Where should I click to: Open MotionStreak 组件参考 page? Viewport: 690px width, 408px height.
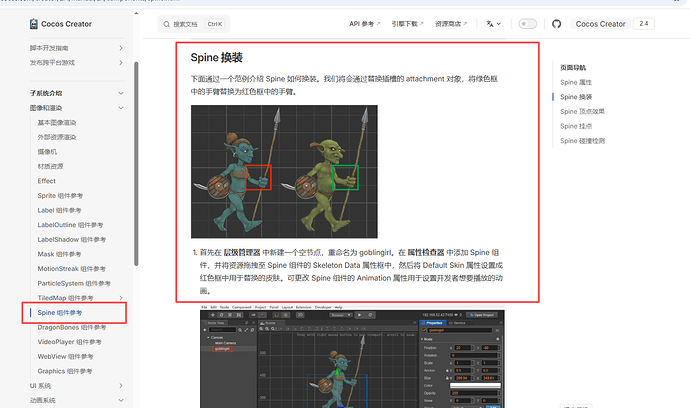pyautogui.click(x=71, y=268)
